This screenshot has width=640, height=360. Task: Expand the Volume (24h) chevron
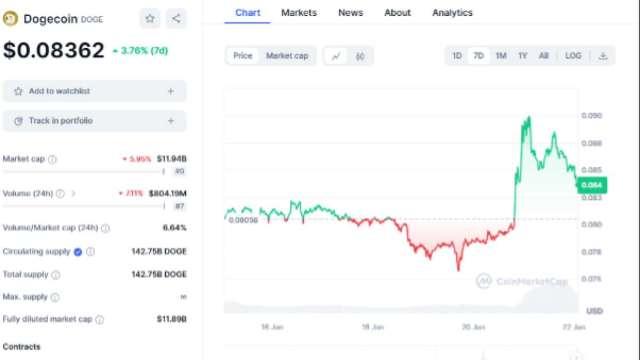click(73, 193)
